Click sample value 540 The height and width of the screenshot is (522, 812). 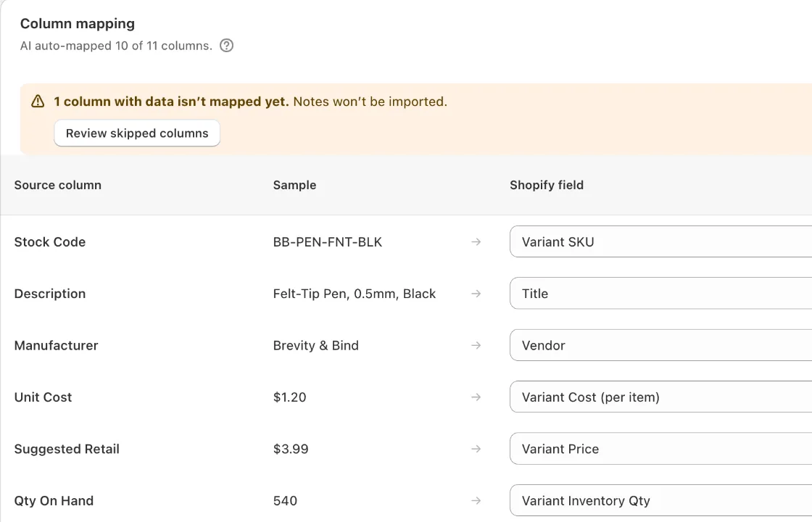click(285, 501)
